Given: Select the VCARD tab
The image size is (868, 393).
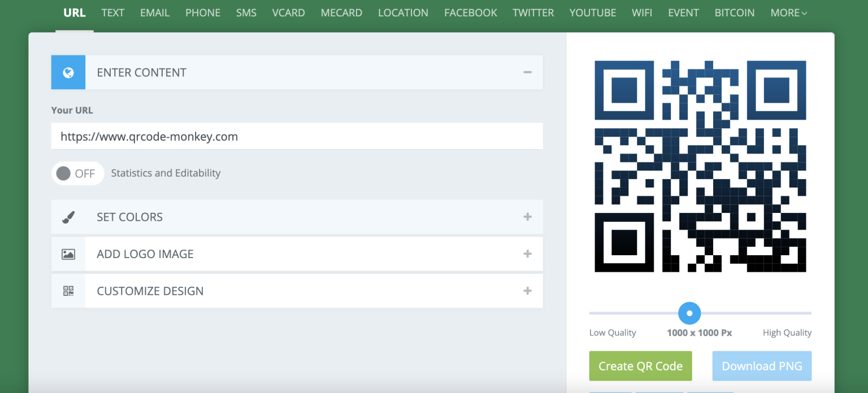Looking at the screenshot, I should (289, 12).
